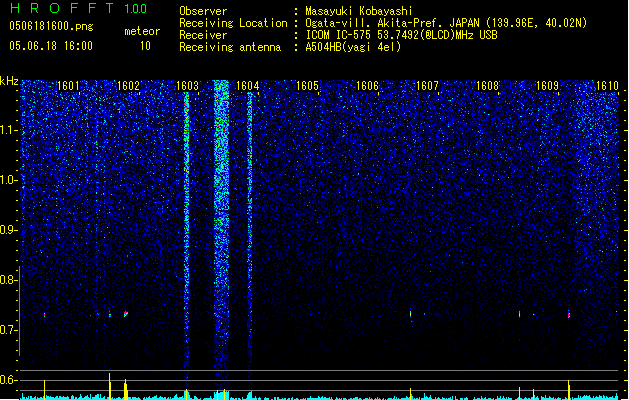Click the date stamp 05.06.18 16:00
Image resolution: width=629 pixels, height=400 pixels.
pyautogui.click(x=51, y=46)
